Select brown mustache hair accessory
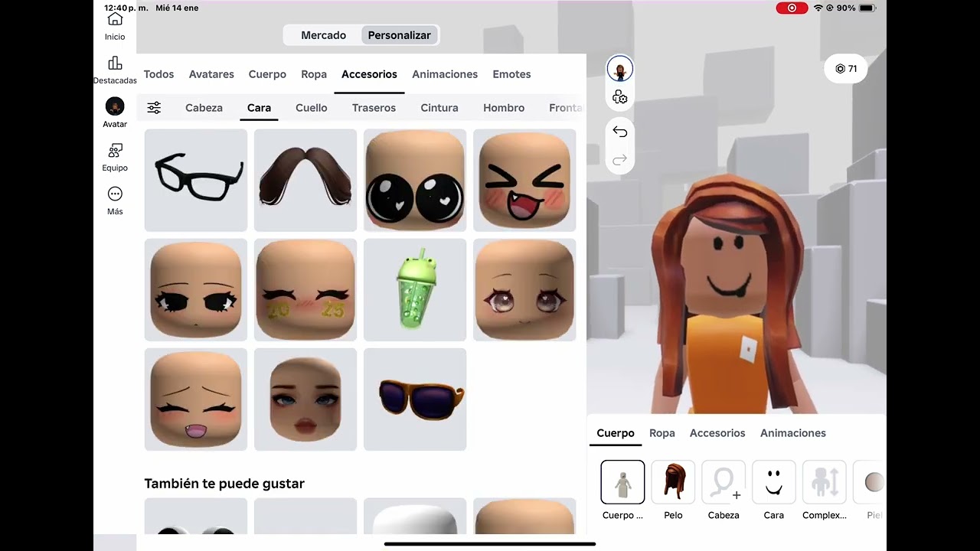The height and width of the screenshot is (551, 980). tap(305, 180)
